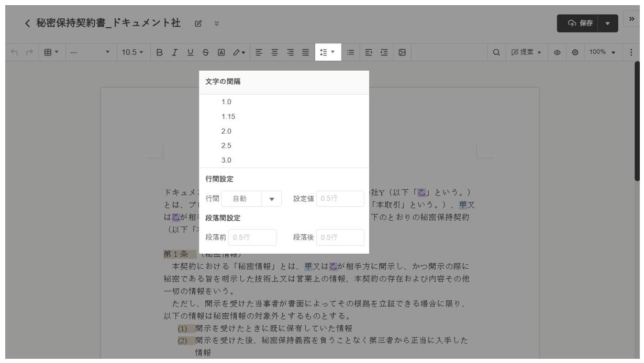The width and height of the screenshot is (644, 363).
Task: Open the highlighter color picker
Action: click(x=239, y=52)
